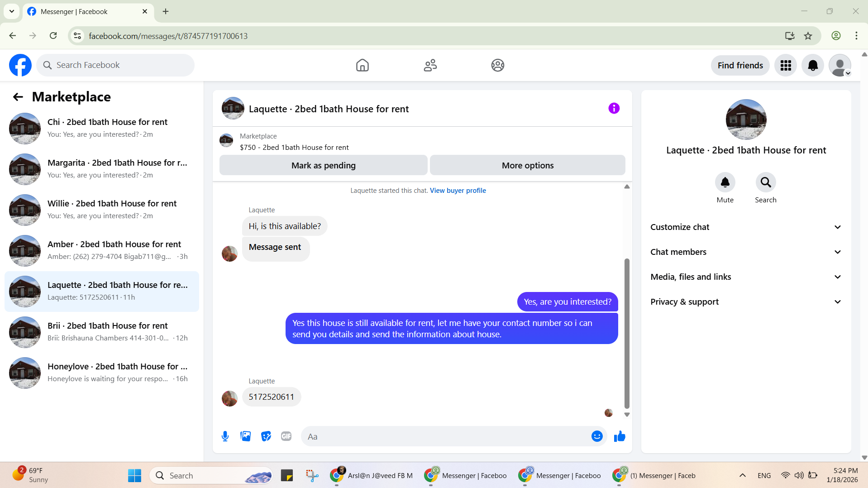
Task: Send a voice clip with microphone icon
Action: (x=225, y=436)
